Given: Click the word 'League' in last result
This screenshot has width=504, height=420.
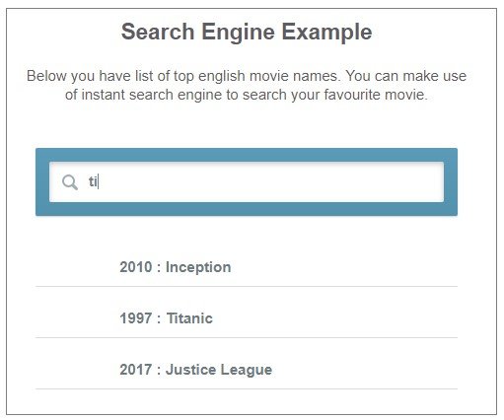Looking at the screenshot, I should (x=247, y=370).
